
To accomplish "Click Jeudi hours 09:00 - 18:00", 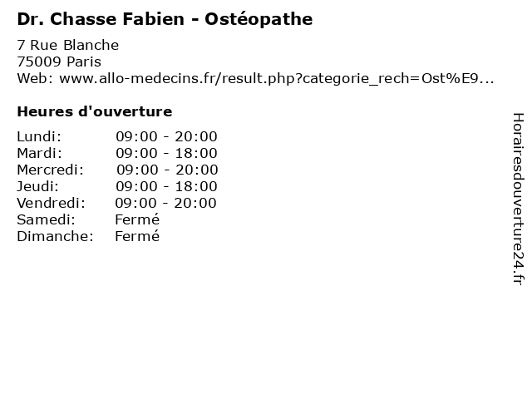I will tap(166, 186).
